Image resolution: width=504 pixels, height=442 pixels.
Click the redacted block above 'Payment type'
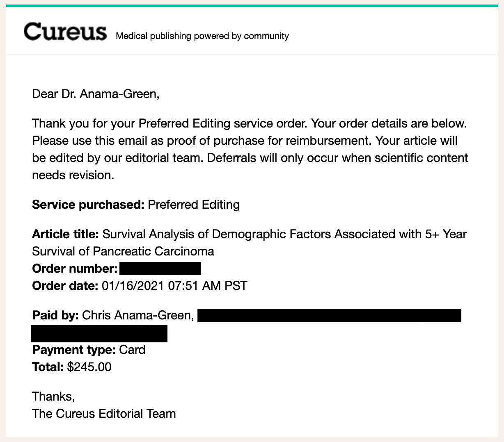click(99, 333)
